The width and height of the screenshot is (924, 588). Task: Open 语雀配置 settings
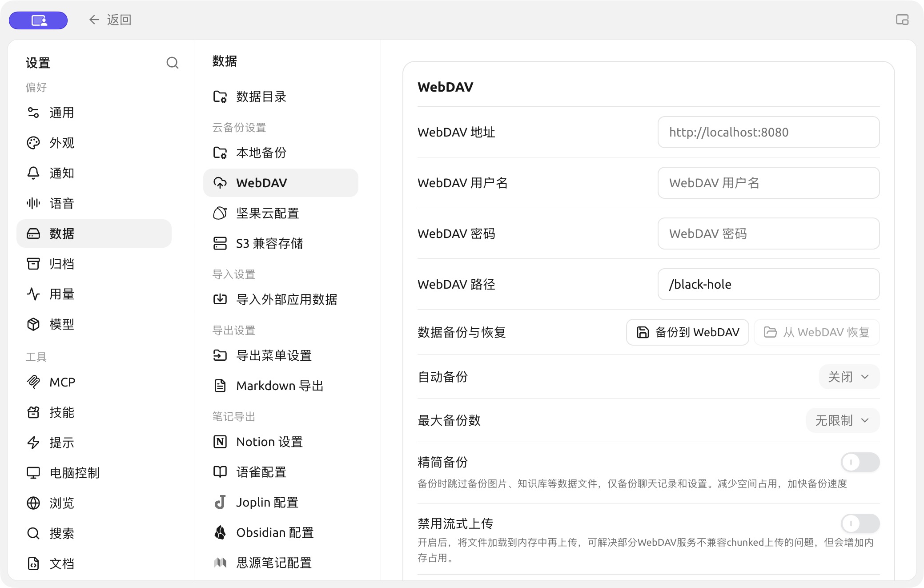pos(281,472)
